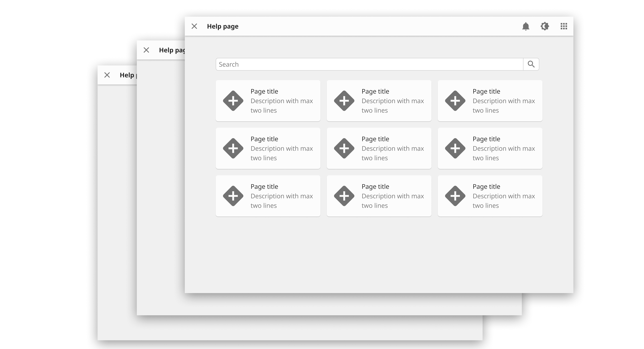The width and height of the screenshot is (644, 349).
Task: Click plus diamond icon in third row, last card
Action: pyautogui.click(x=455, y=196)
